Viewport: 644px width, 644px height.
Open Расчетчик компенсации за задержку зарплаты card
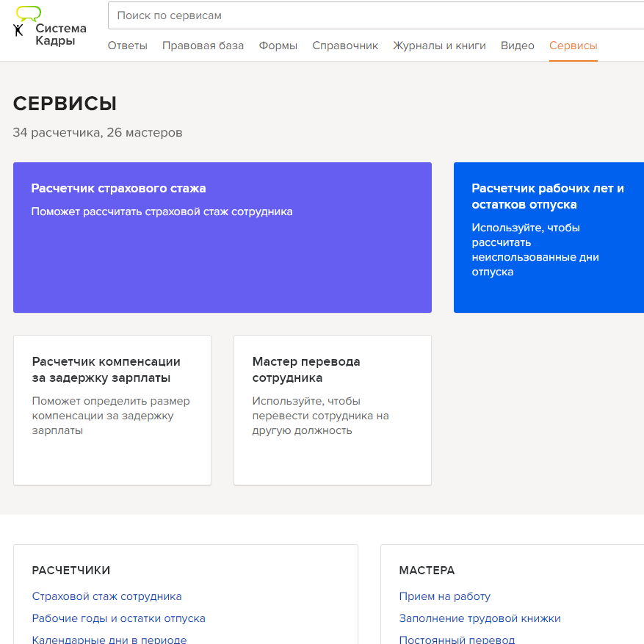pyautogui.click(x=112, y=410)
